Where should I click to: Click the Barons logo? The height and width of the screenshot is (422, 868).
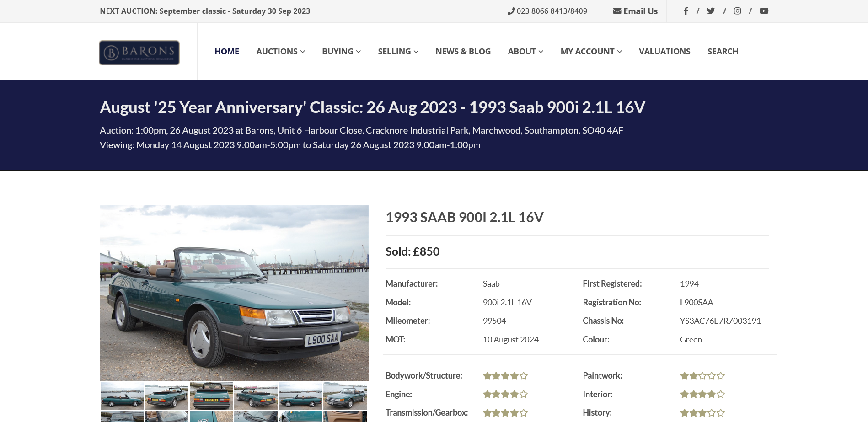point(139,53)
